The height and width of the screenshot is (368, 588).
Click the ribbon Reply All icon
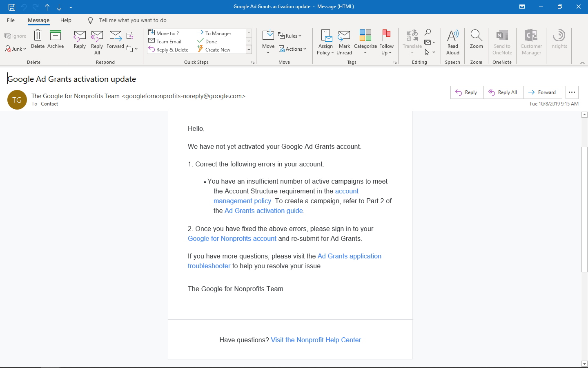pyautogui.click(x=97, y=42)
